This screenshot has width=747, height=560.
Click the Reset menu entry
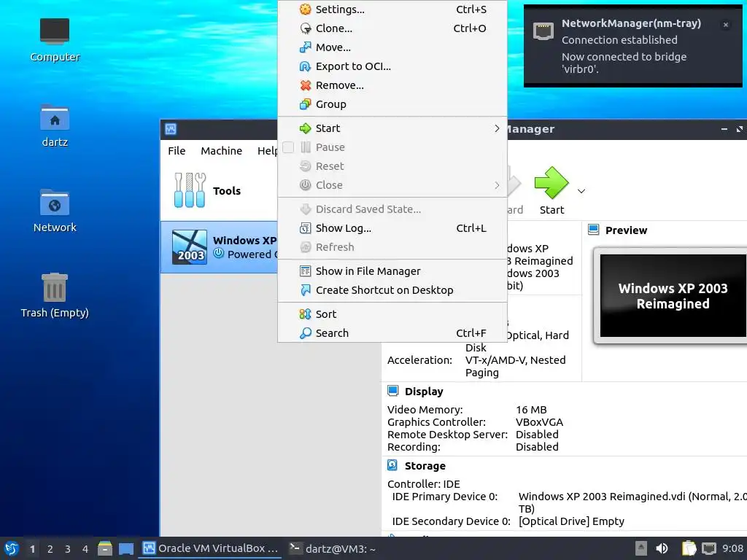point(392,166)
